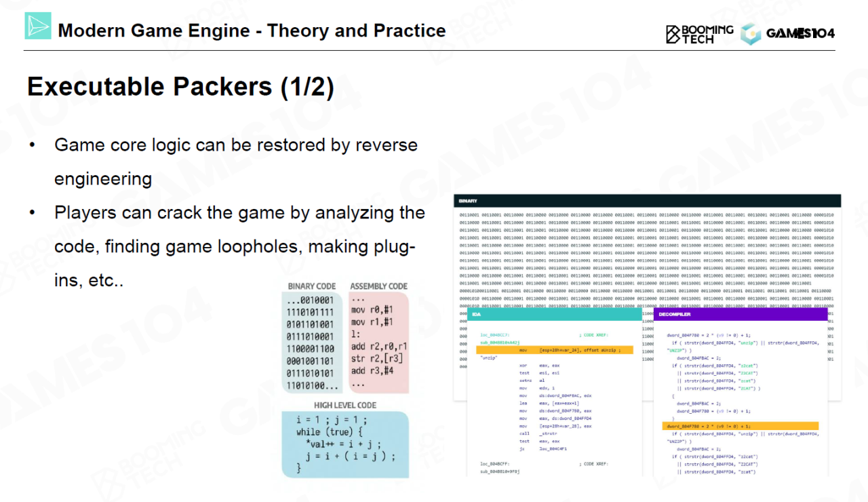
Task: Click the purple DECOMPILER panel header
Action: [740, 315]
